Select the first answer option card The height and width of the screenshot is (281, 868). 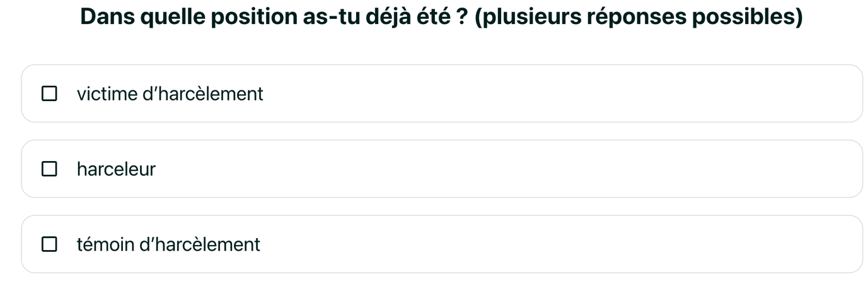point(441,93)
